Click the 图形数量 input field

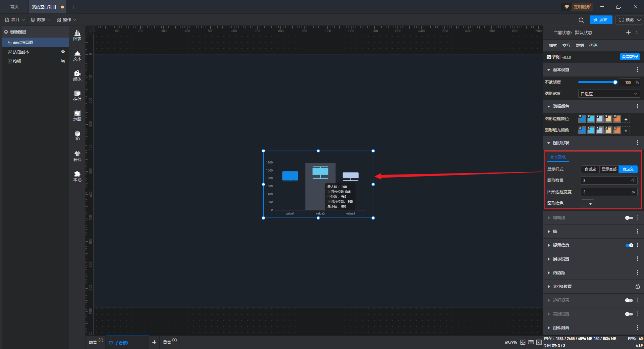tap(609, 181)
